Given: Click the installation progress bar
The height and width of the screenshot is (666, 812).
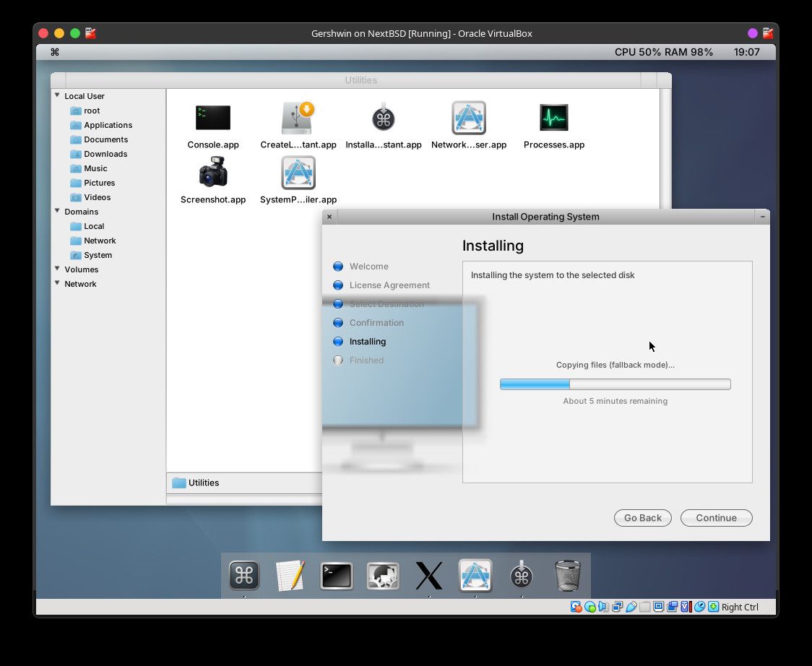Looking at the screenshot, I should [616, 384].
